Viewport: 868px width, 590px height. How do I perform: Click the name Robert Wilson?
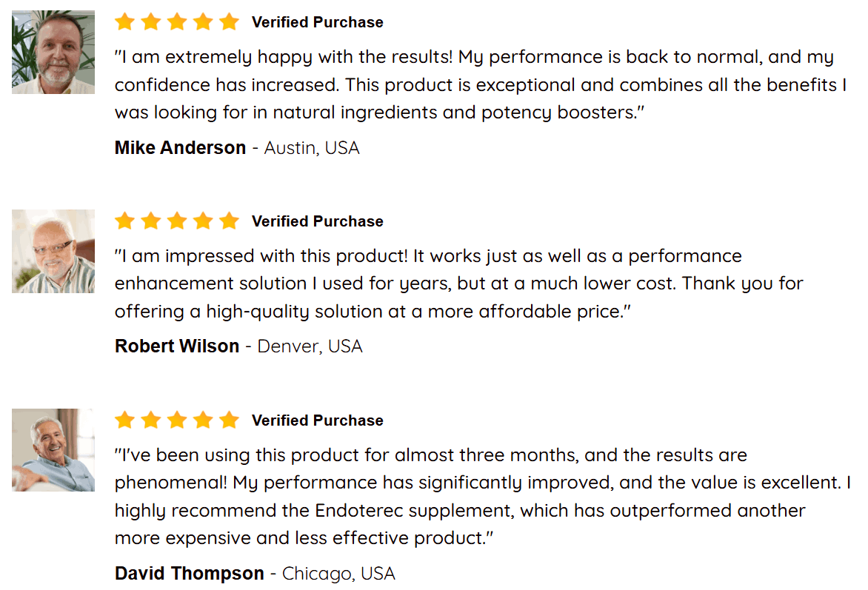[176, 346]
